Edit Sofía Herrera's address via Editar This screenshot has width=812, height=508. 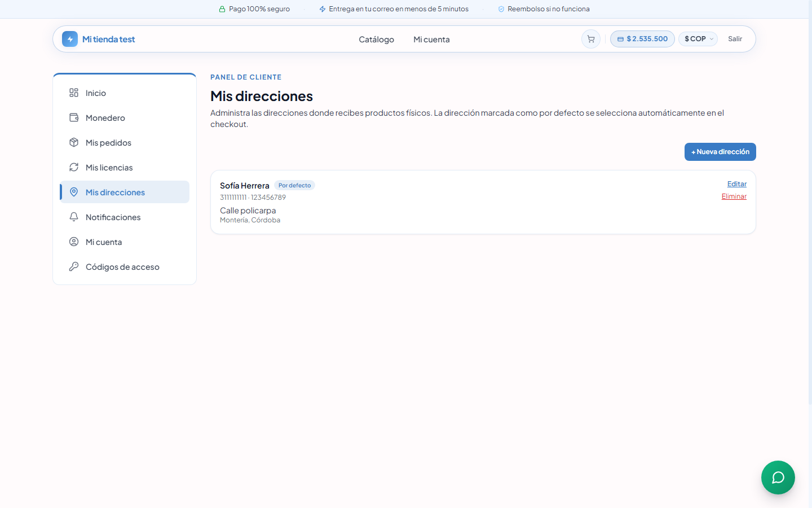point(737,184)
